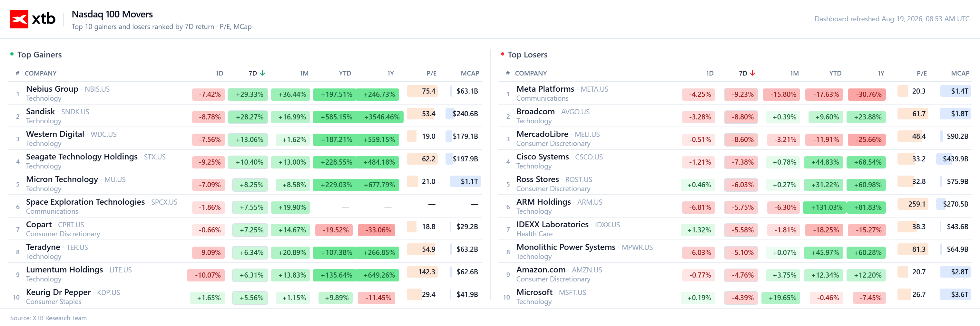The image size is (980, 326).
Task: Click Top Gainers 1D column header
Action: tap(220, 73)
